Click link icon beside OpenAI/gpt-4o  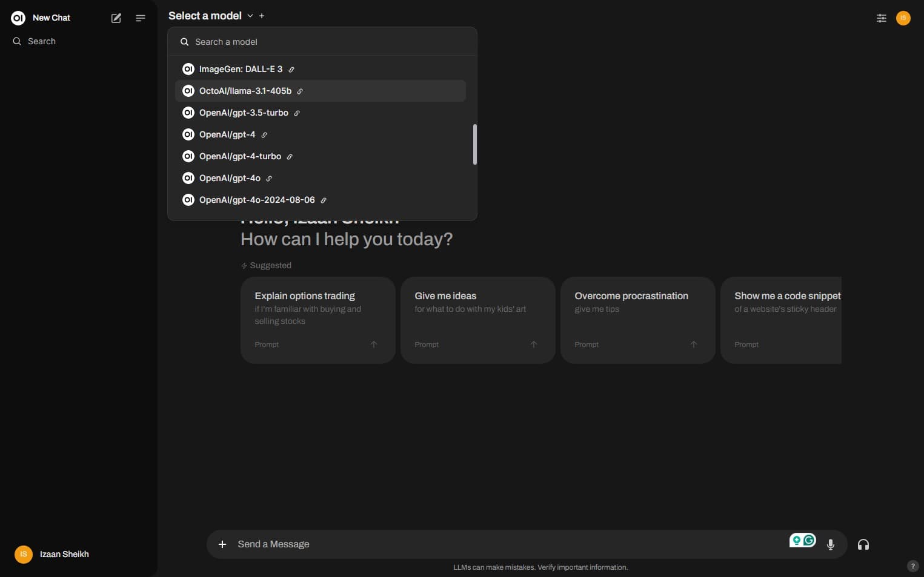tap(269, 179)
